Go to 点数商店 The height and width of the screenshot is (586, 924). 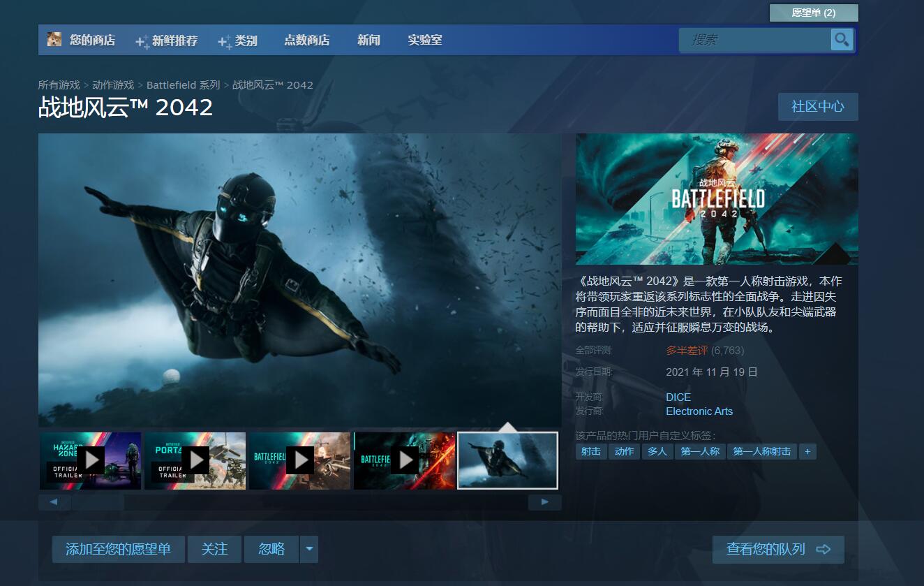click(x=306, y=40)
